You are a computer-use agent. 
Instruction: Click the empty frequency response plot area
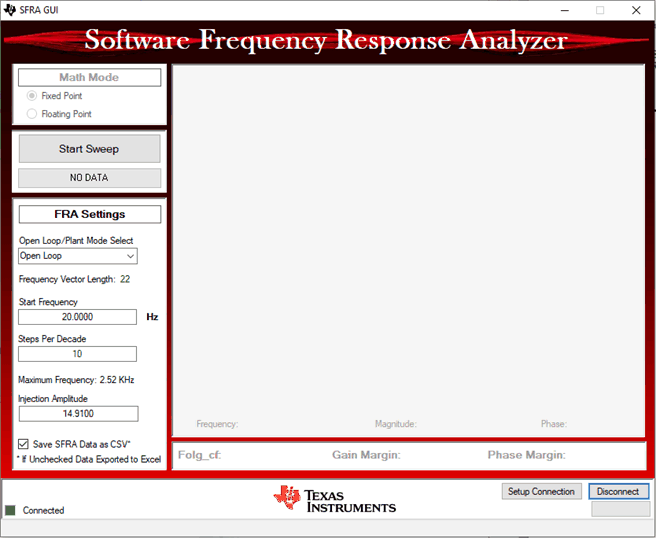pos(408,240)
